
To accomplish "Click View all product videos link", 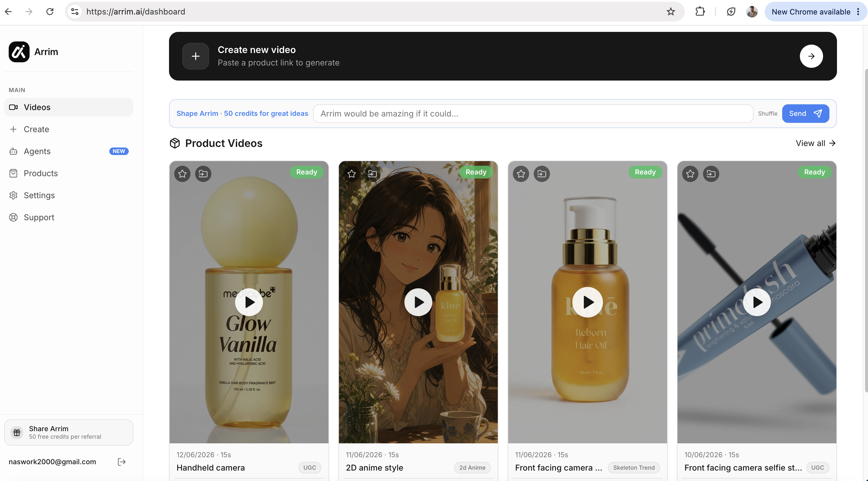I will tap(816, 143).
